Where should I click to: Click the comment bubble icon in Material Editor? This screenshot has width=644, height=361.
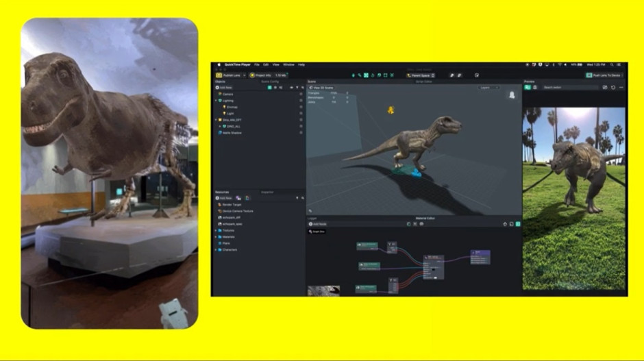pyautogui.click(x=421, y=224)
